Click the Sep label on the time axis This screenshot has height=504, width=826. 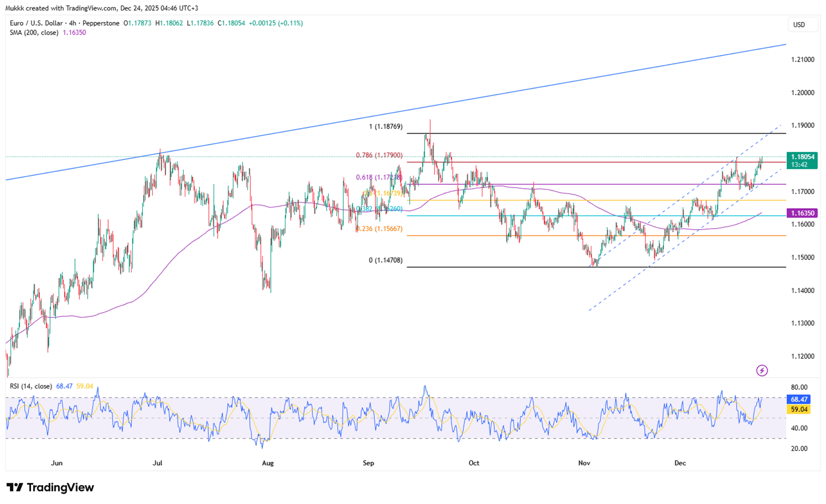(368, 463)
